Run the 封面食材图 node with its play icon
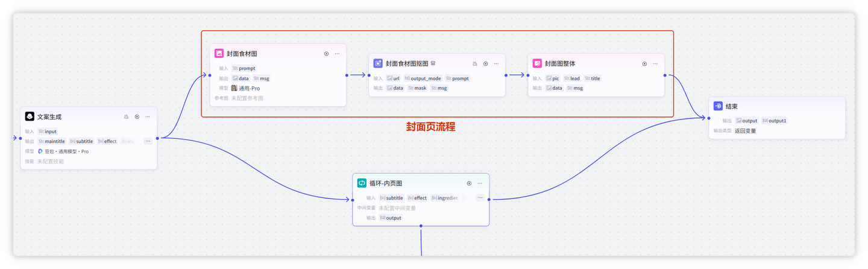This screenshot has height=269, width=868. click(x=326, y=54)
